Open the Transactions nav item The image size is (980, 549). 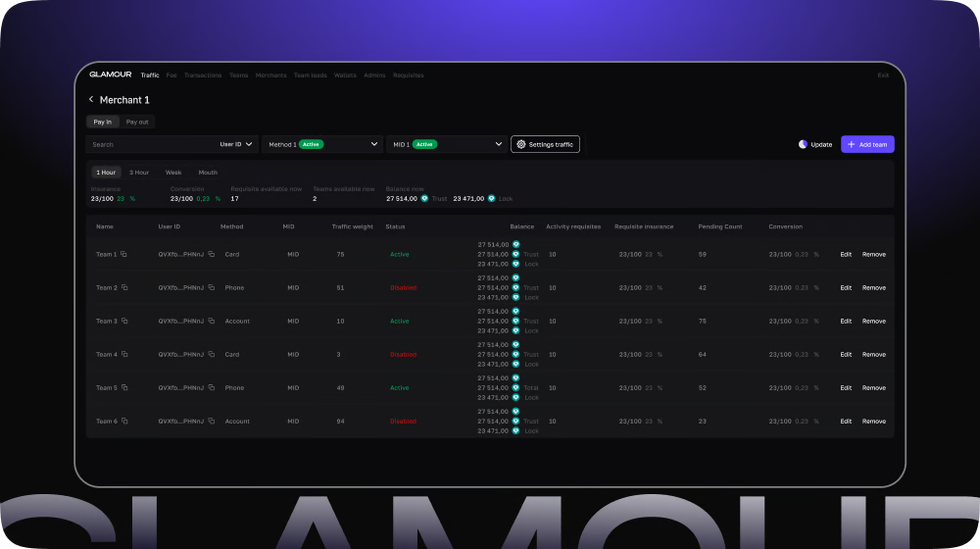coord(203,75)
